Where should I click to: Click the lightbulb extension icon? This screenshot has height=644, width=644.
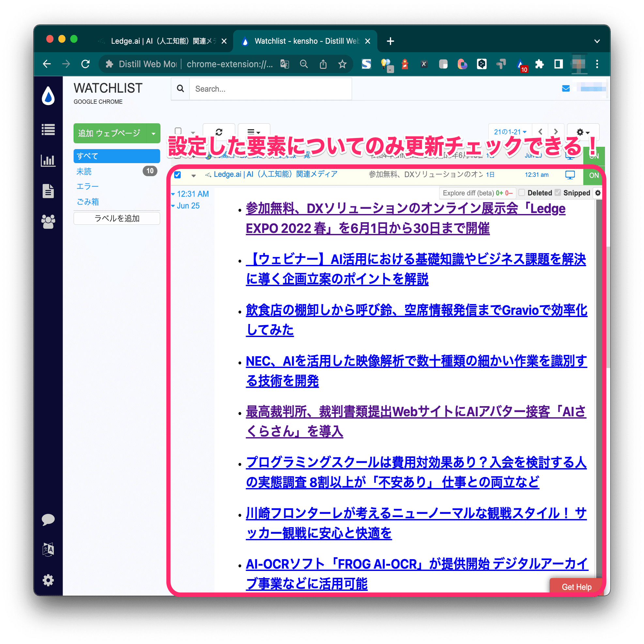point(386,65)
